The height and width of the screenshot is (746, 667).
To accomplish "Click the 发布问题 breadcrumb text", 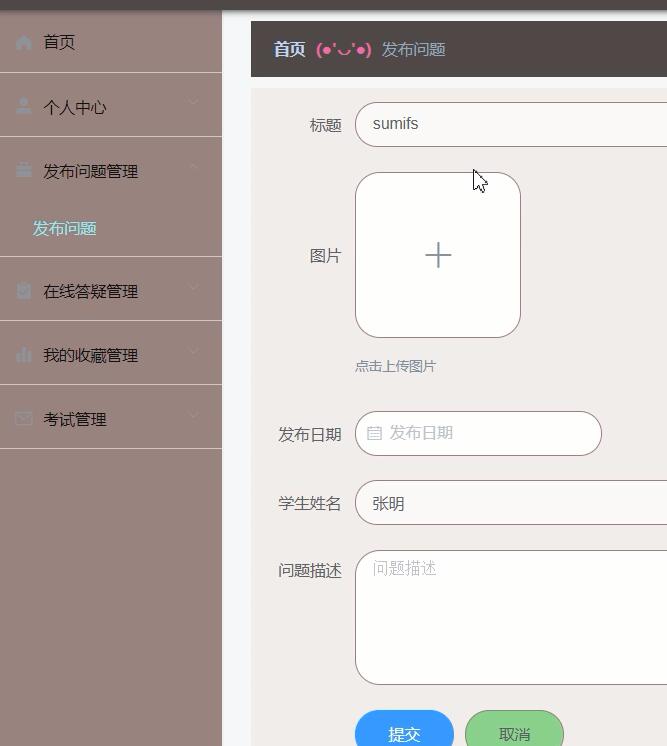I will 413,49.
